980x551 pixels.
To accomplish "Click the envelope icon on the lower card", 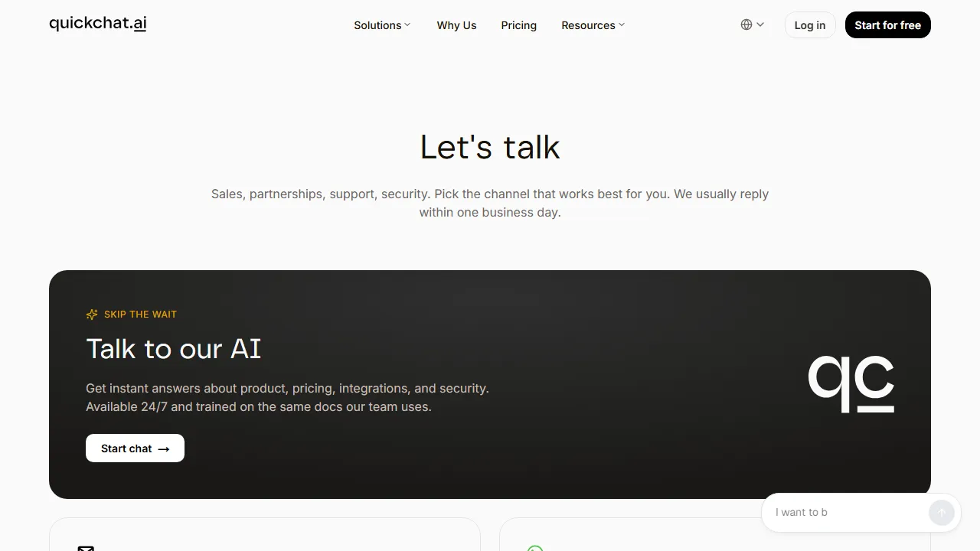I will pyautogui.click(x=86, y=548).
